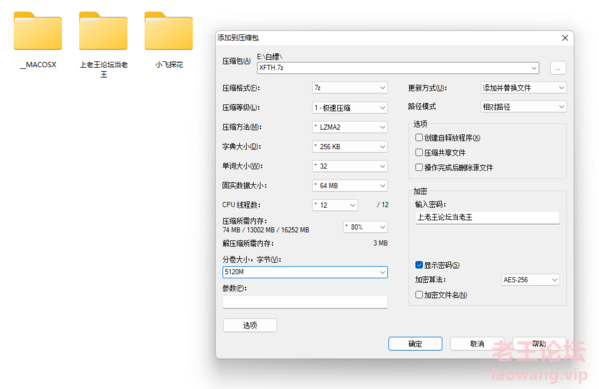Click the 选项 button
Image resolution: width=599 pixels, height=389 pixels.
pos(250,325)
